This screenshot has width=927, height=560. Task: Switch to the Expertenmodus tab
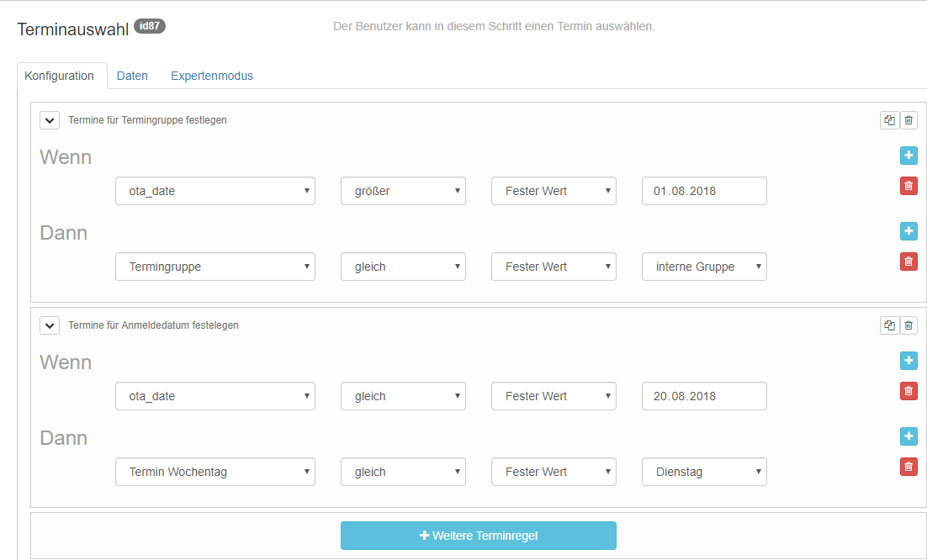click(x=212, y=76)
